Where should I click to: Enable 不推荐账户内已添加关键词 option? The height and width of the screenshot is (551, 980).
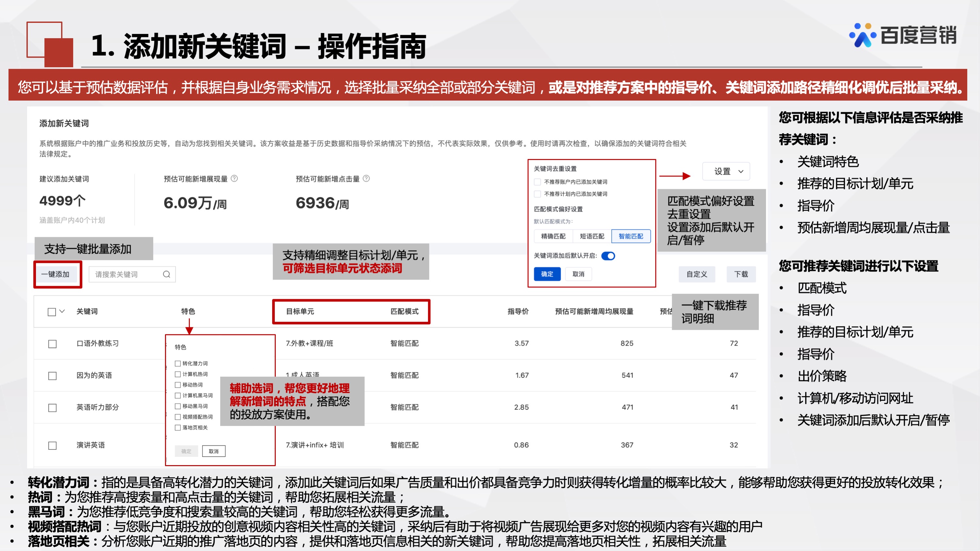coord(538,182)
